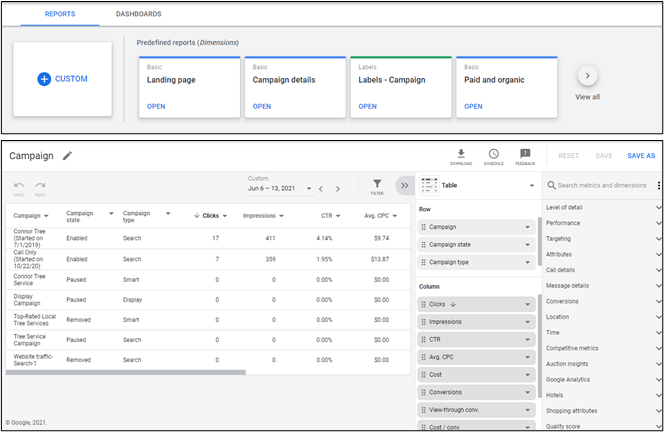The image size is (664, 436).
Task: Select the Display Campaign row name
Action: 27,300
